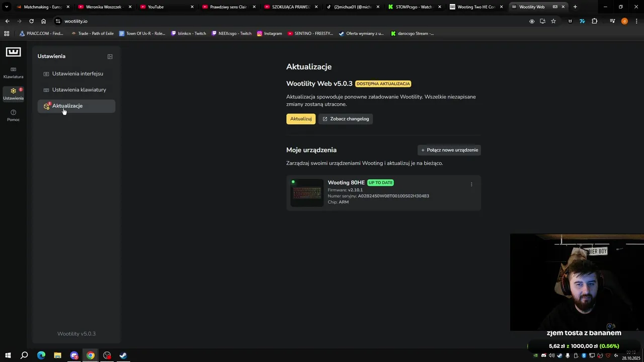Collapse the Ustawienia sidebar panel

point(110,56)
